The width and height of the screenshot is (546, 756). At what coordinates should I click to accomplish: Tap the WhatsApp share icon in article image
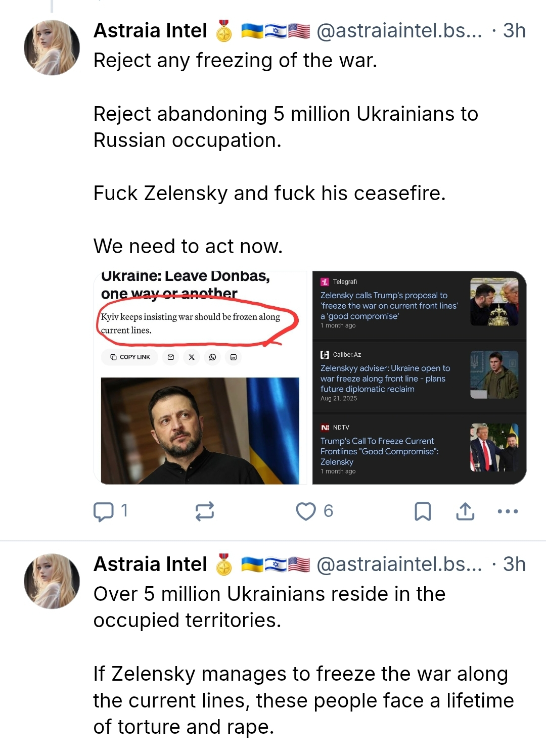[x=212, y=357]
